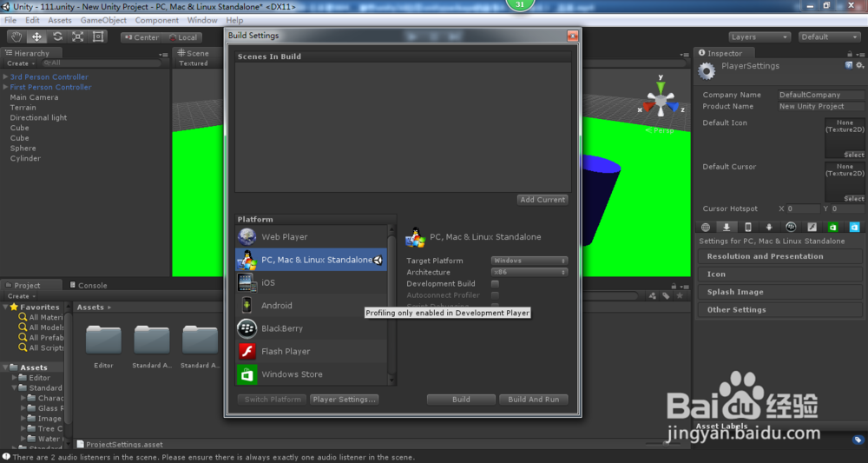Open iOS settings tab in Inspector

pyautogui.click(x=748, y=227)
